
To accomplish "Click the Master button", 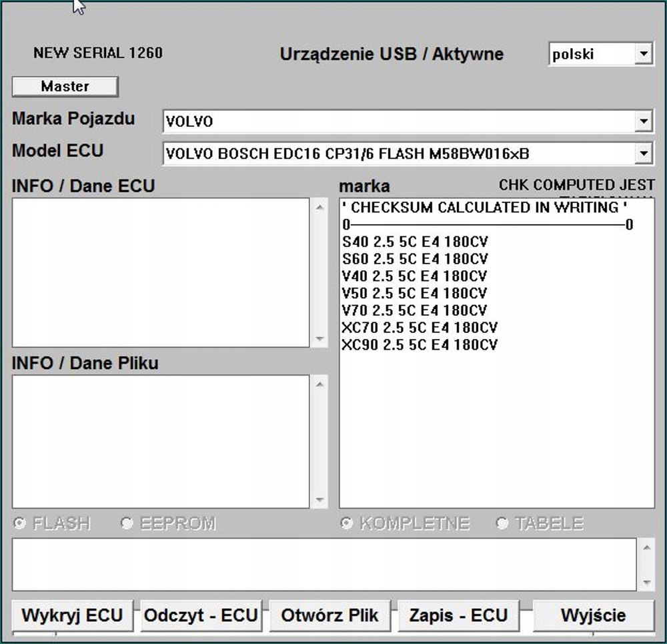I will point(65,86).
